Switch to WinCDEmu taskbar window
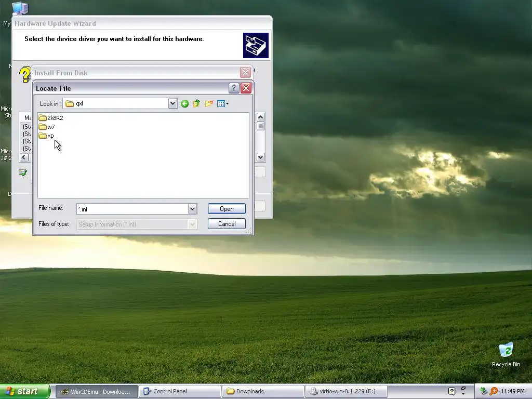Screen dimensions: 532x399 [x=97, y=392]
